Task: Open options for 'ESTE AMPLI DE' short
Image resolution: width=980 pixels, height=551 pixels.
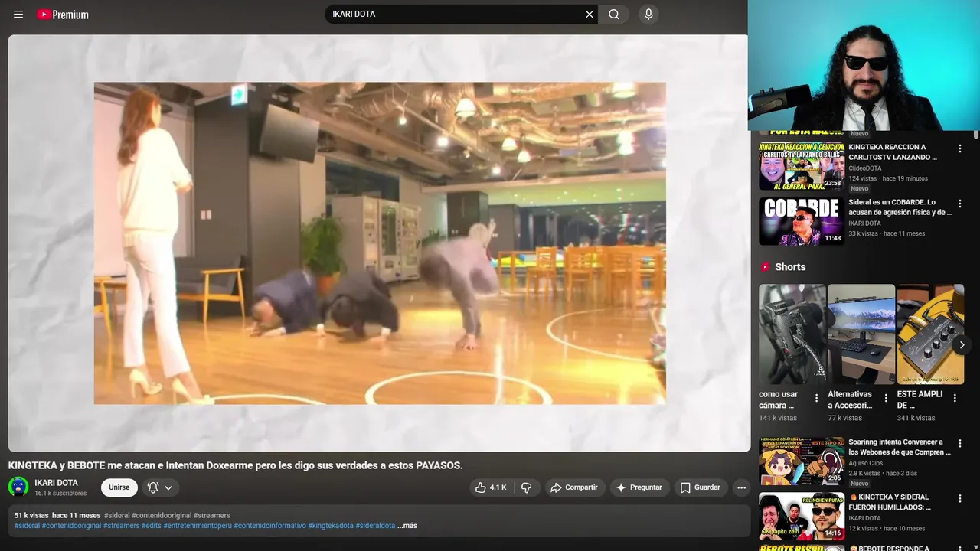Action: click(955, 398)
